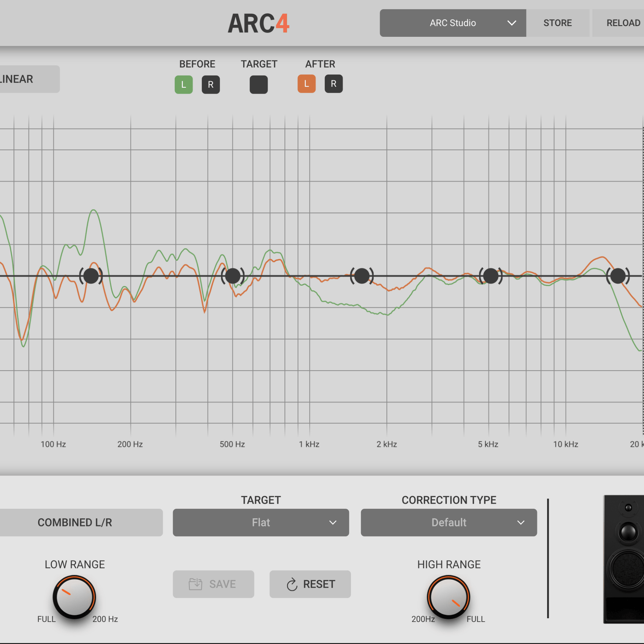The height and width of the screenshot is (644, 644).
Task: Select the EQ control point near 150 Hz
Action: pos(91,276)
